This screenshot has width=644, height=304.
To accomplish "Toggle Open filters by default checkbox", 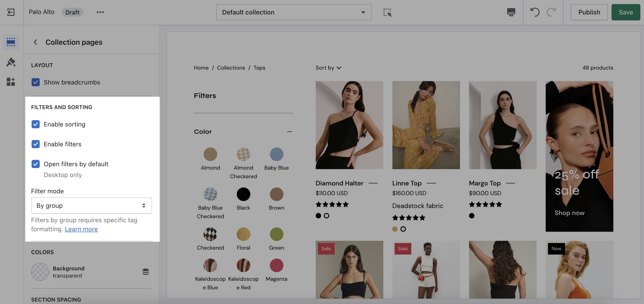I will [x=35, y=164].
